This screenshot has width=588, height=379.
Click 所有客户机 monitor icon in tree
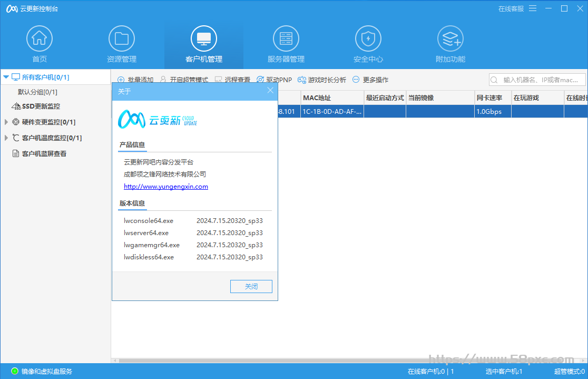[x=16, y=77]
